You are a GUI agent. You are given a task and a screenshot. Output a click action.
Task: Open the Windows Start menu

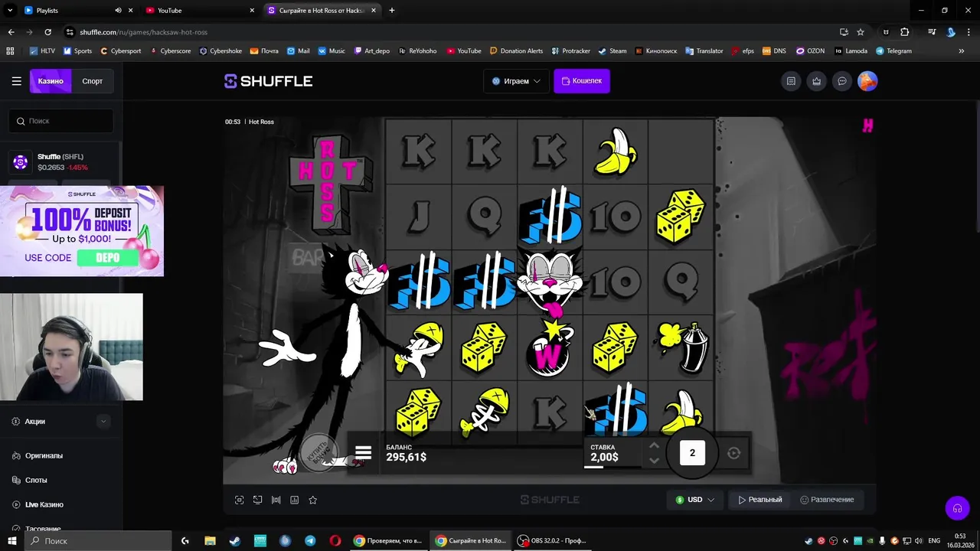tap(11, 540)
